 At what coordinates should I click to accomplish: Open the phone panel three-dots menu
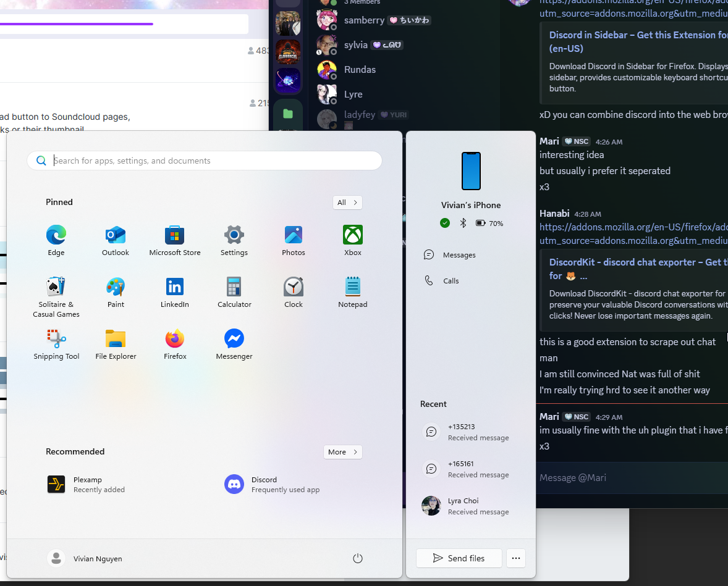tap(515, 558)
